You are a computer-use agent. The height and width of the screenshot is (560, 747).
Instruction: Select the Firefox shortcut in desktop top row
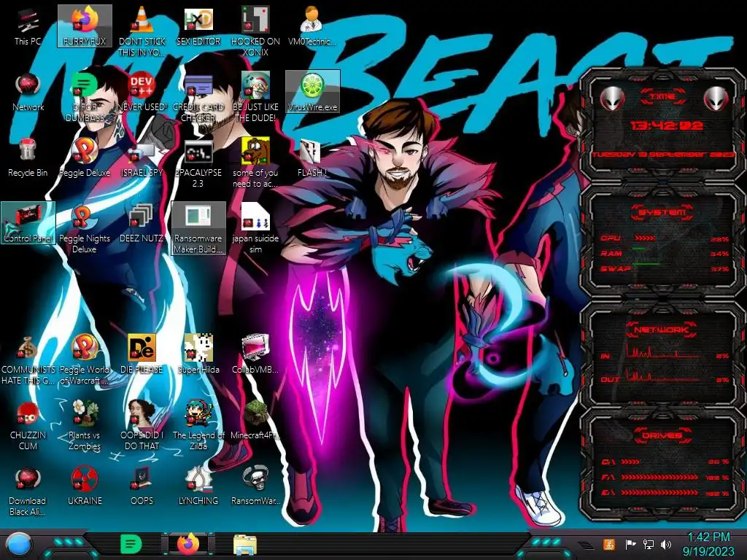pyautogui.click(x=85, y=27)
